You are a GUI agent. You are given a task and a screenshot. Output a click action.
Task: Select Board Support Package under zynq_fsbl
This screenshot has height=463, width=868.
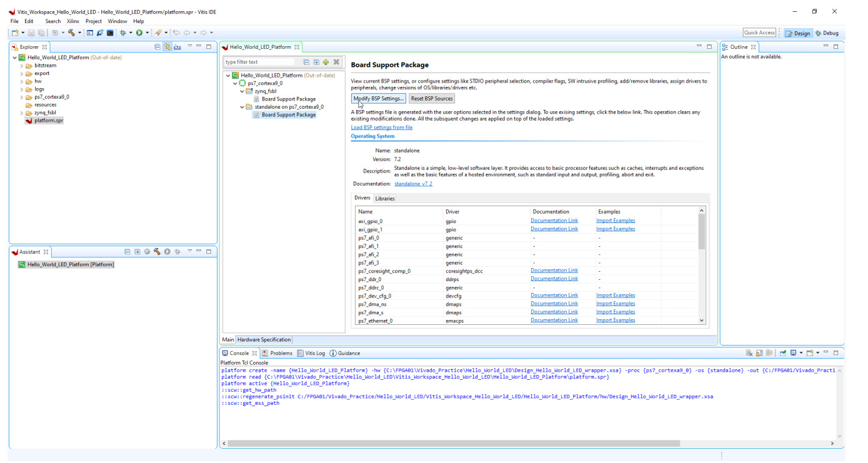284,99
